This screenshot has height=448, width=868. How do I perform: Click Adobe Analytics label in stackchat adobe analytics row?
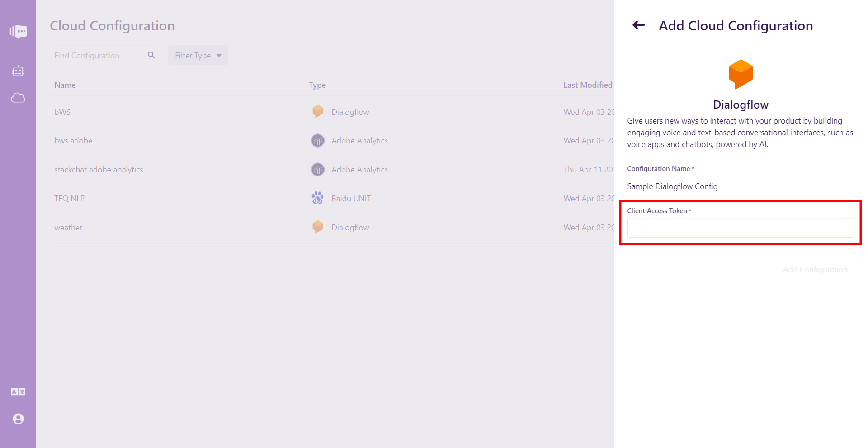359,170
